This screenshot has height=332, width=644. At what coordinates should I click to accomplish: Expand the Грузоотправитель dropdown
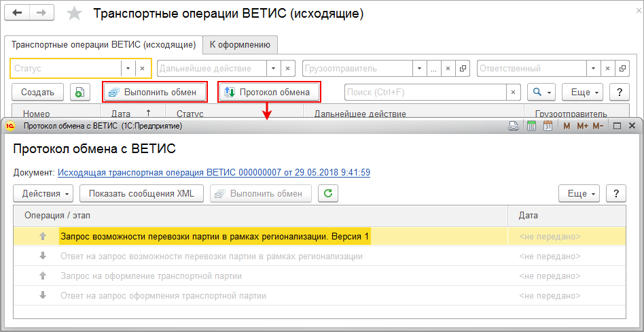click(x=420, y=69)
